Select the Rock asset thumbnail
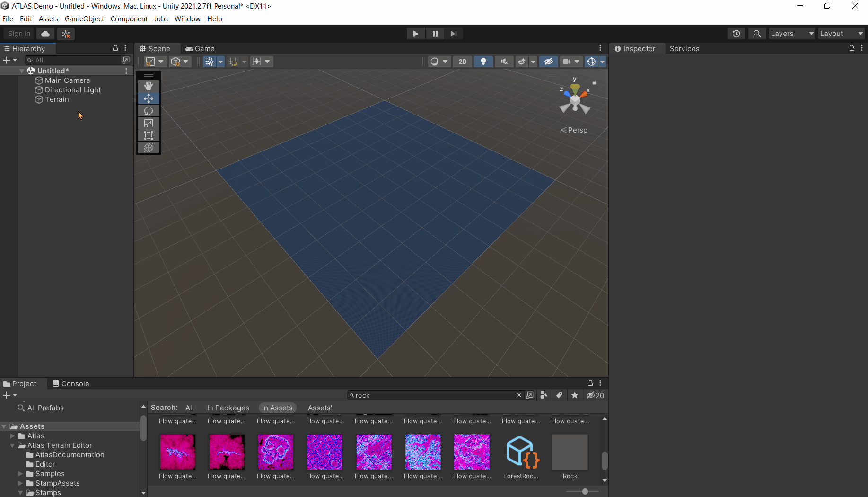The image size is (868, 497). (570, 452)
